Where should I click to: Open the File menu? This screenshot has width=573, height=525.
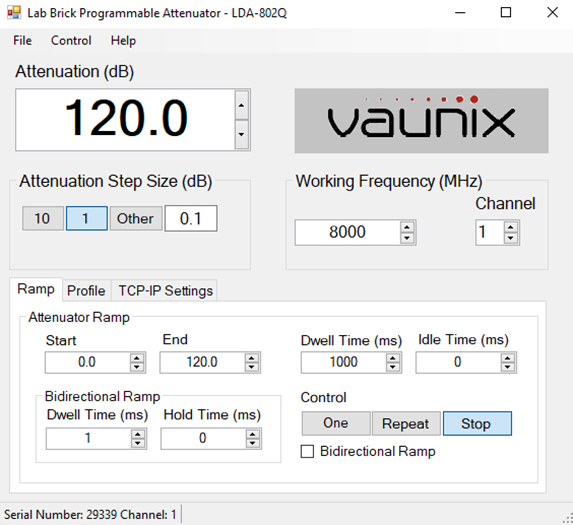[x=22, y=41]
